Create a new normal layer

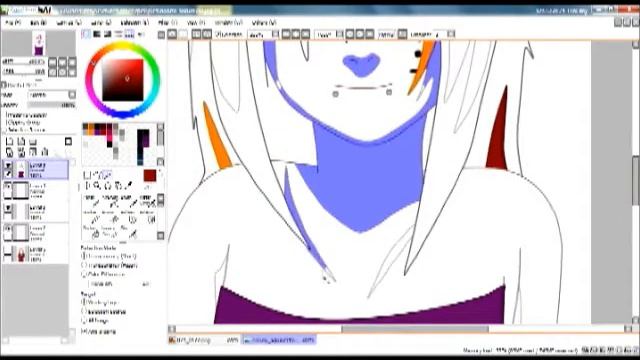(x=9, y=142)
